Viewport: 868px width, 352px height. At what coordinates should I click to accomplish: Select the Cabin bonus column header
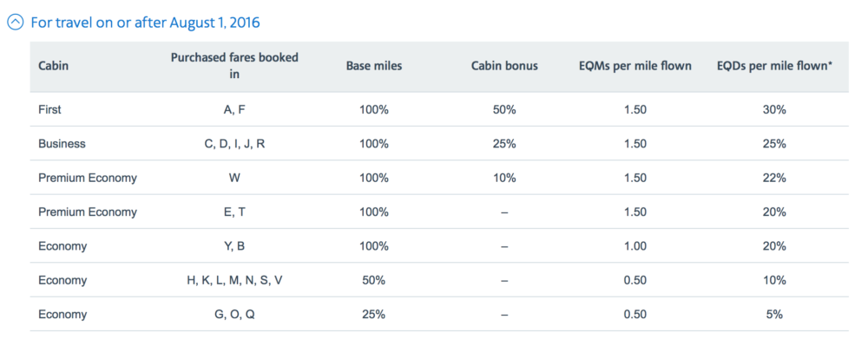504,66
